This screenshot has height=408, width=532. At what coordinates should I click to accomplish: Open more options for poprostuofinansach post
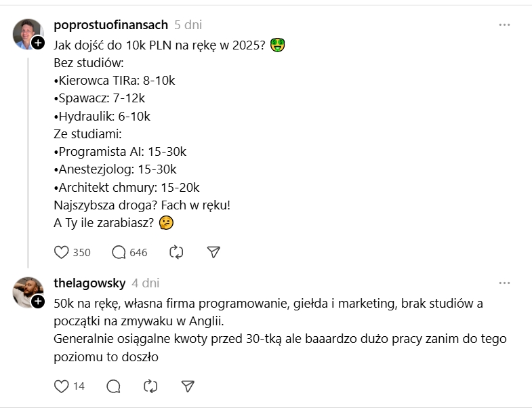click(504, 25)
